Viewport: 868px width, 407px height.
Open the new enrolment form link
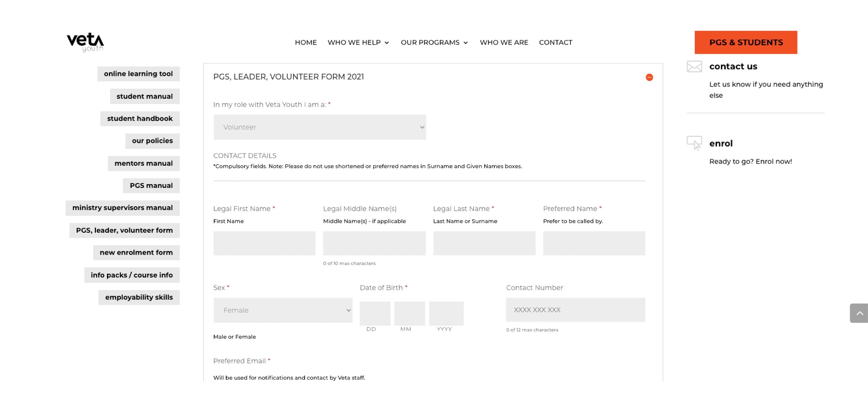coord(136,253)
